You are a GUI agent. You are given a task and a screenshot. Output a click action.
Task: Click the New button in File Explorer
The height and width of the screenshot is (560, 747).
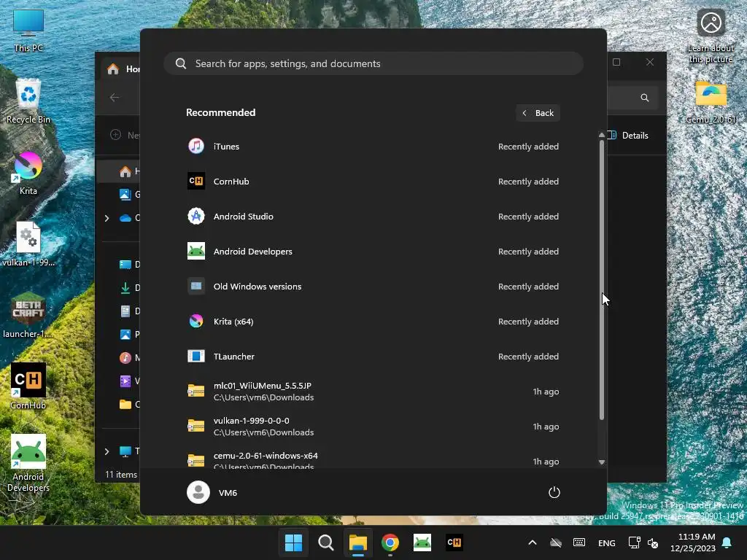[x=124, y=135]
